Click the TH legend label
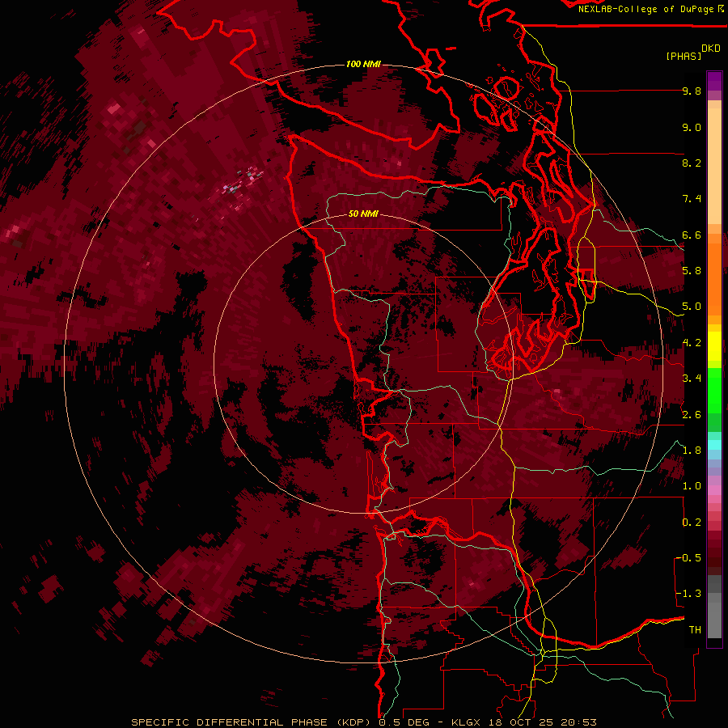Image resolution: width=728 pixels, height=728 pixels. [x=695, y=630]
